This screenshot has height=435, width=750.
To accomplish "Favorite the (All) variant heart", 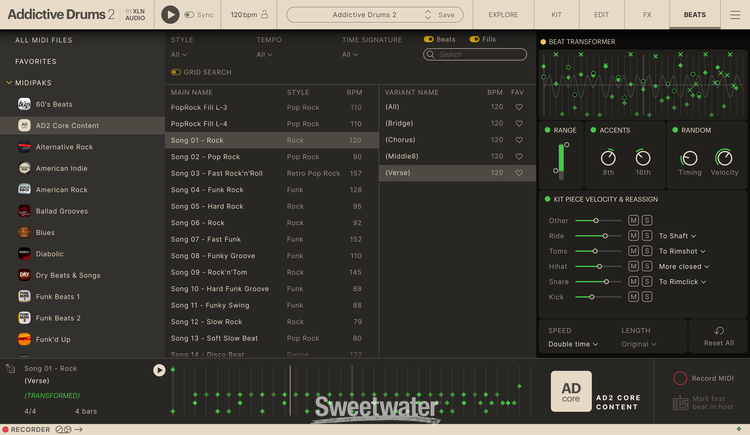I will 519,107.
